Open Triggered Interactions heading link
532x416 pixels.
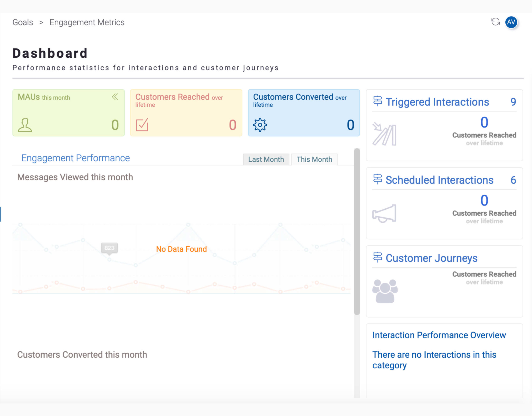click(437, 102)
